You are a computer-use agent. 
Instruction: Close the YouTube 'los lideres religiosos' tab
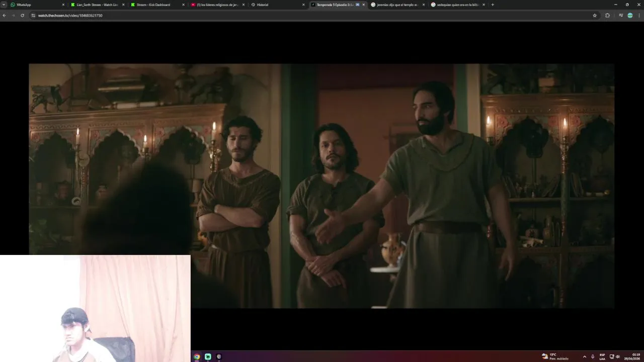pyautogui.click(x=244, y=5)
